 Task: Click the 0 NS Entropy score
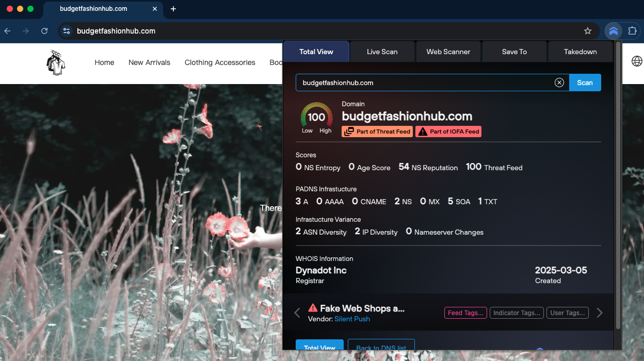coord(318,167)
